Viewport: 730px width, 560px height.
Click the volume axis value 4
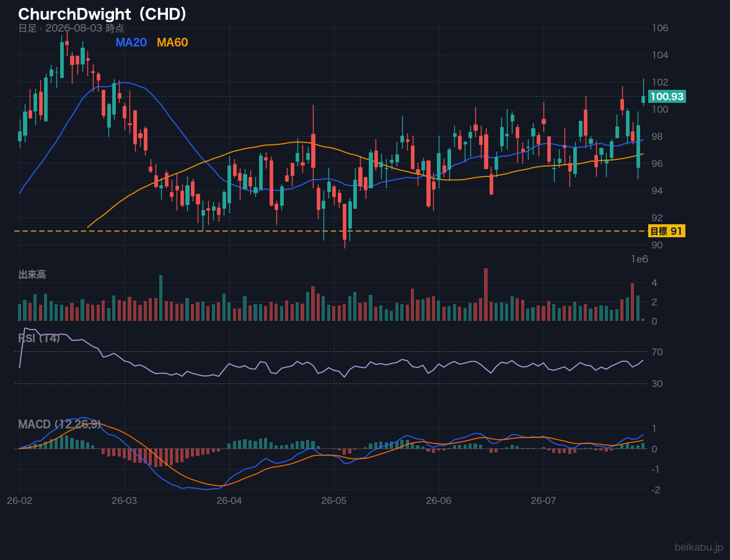click(x=654, y=283)
